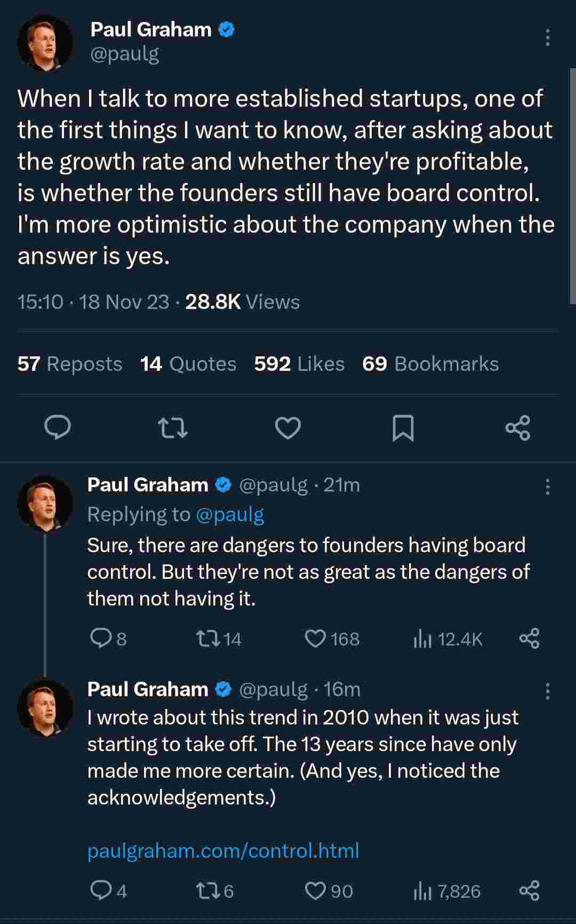Viewport: 576px width, 924px height.
Task: Like the reply with 168 likes
Action: 315,639
